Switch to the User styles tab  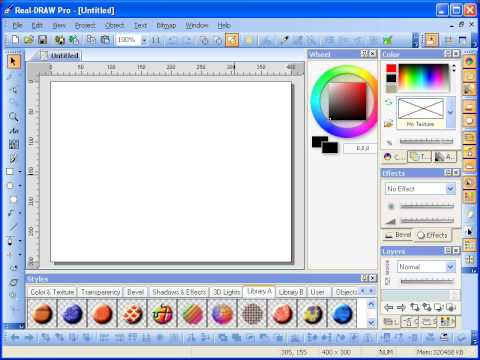click(317, 292)
